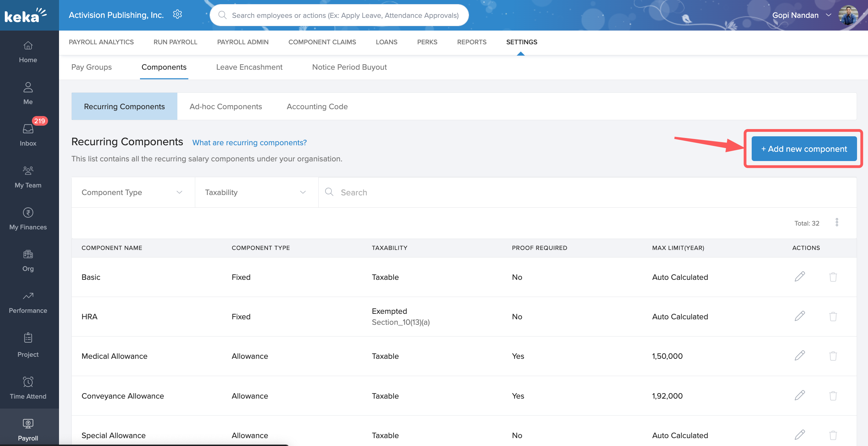Open the Inbox with 219 notifications

(x=28, y=135)
